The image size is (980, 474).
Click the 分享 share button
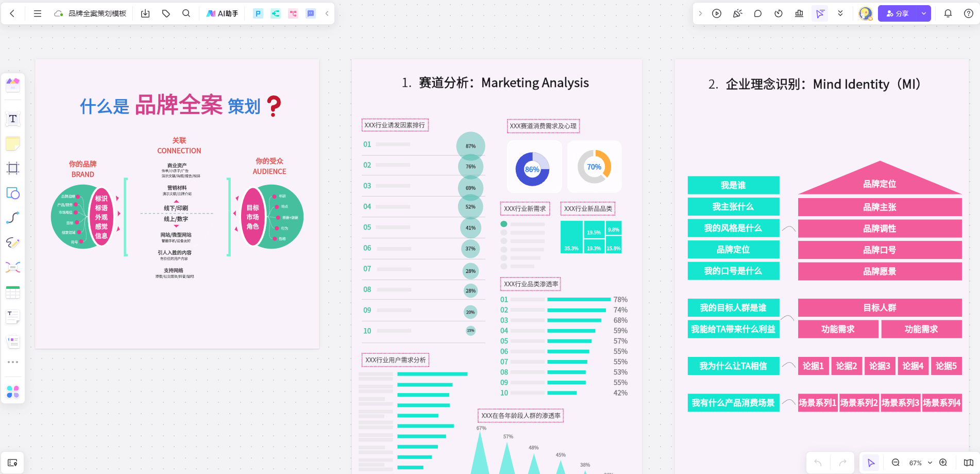click(x=898, y=13)
